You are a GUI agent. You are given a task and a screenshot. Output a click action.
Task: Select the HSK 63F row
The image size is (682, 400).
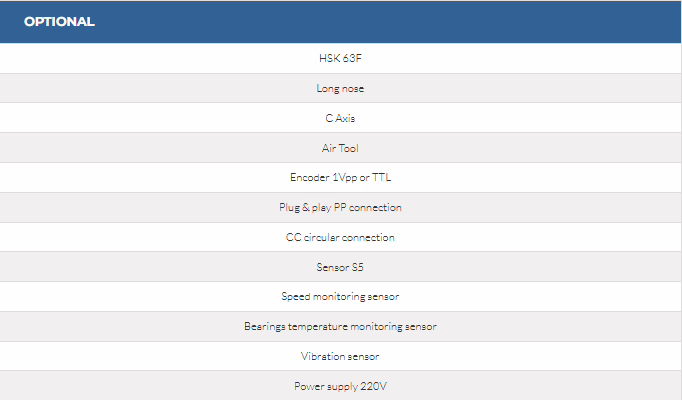click(x=340, y=58)
